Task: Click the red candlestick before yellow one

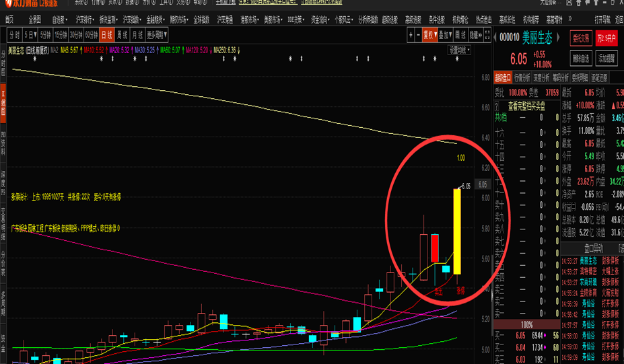Action: [435, 248]
